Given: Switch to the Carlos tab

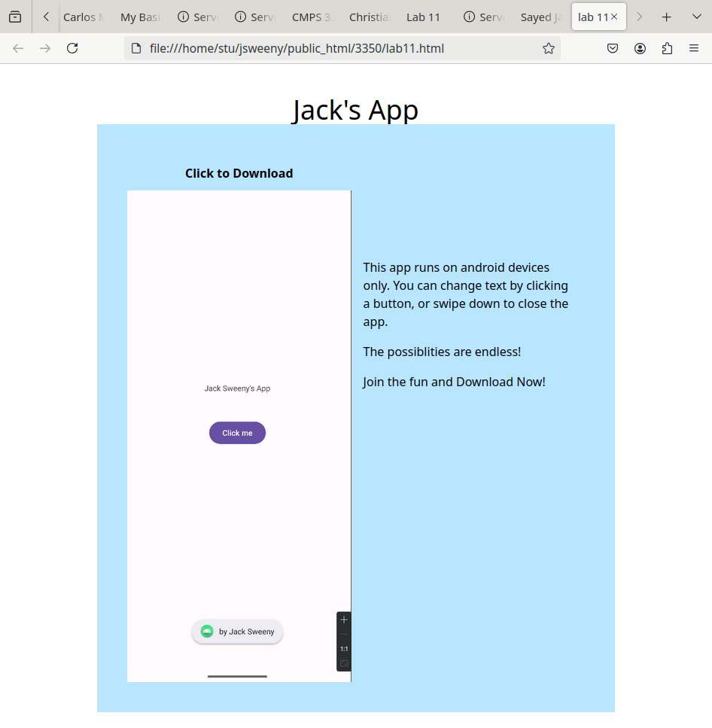Looking at the screenshot, I should [85, 17].
